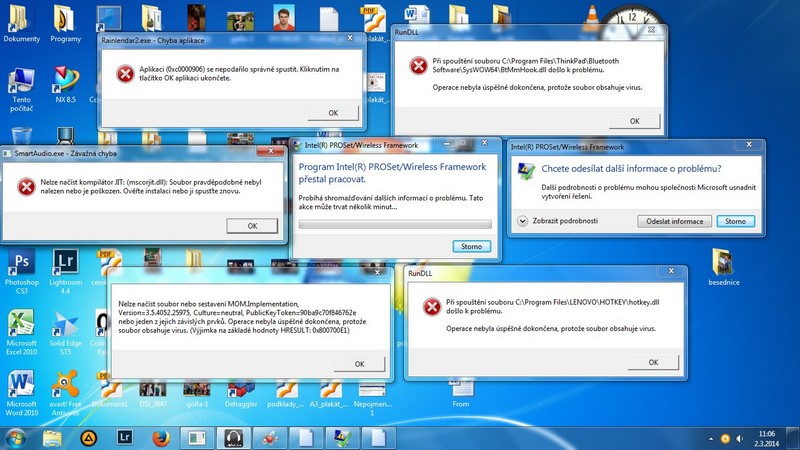This screenshot has width=800, height=450.
Task: Cancel Intel PROSet info gathering with Storno
Action: 470,245
